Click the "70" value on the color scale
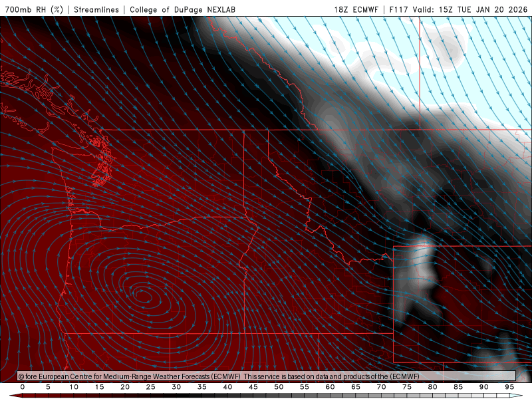 pyautogui.click(x=381, y=387)
